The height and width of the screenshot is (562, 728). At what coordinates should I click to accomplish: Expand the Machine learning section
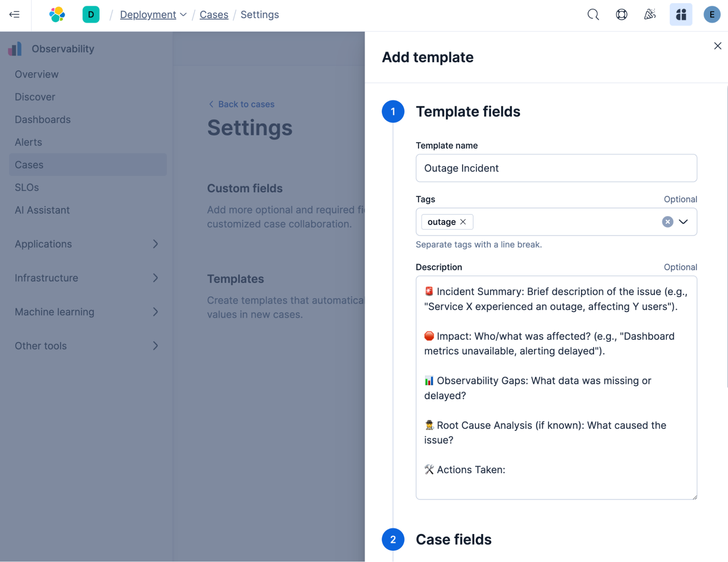pos(156,312)
